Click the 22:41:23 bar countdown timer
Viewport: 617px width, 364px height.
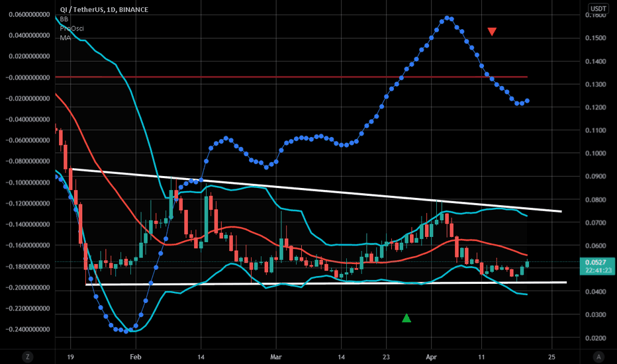click(598, 270)
